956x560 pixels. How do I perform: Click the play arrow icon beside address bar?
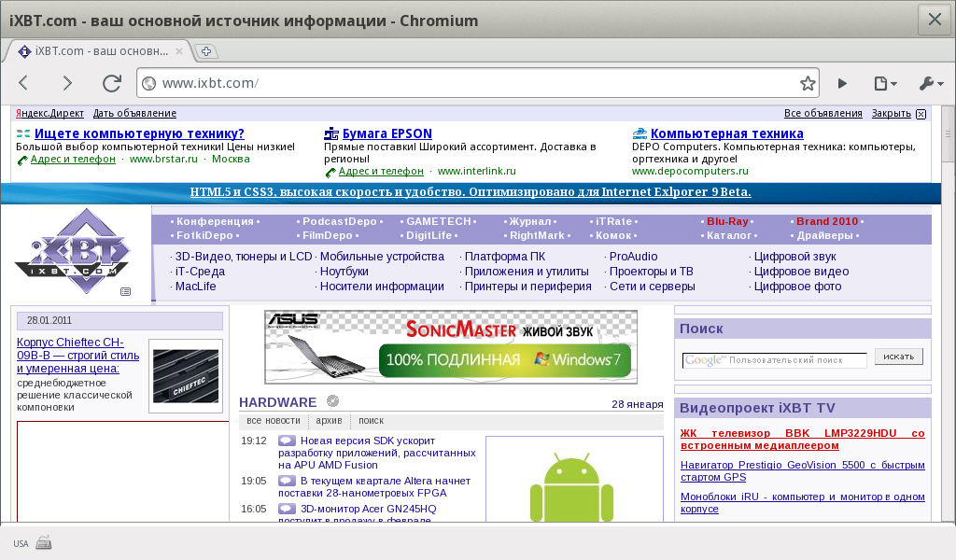point(842,83)
